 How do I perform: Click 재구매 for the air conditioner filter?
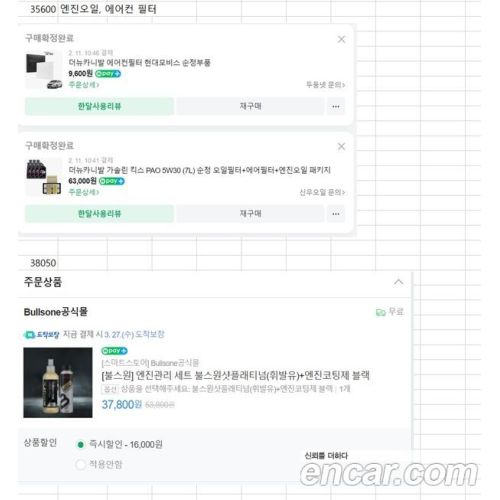(x=250, y=106)
